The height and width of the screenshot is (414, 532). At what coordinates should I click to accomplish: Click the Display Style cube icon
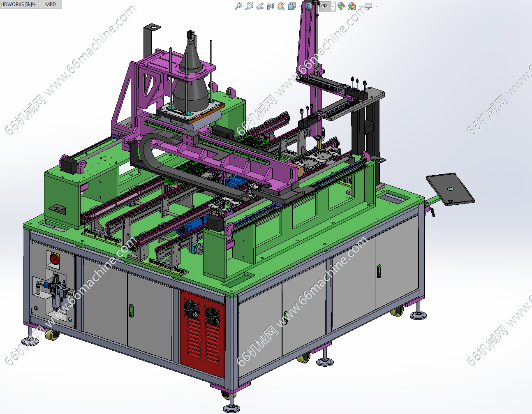tap(308, 6)
